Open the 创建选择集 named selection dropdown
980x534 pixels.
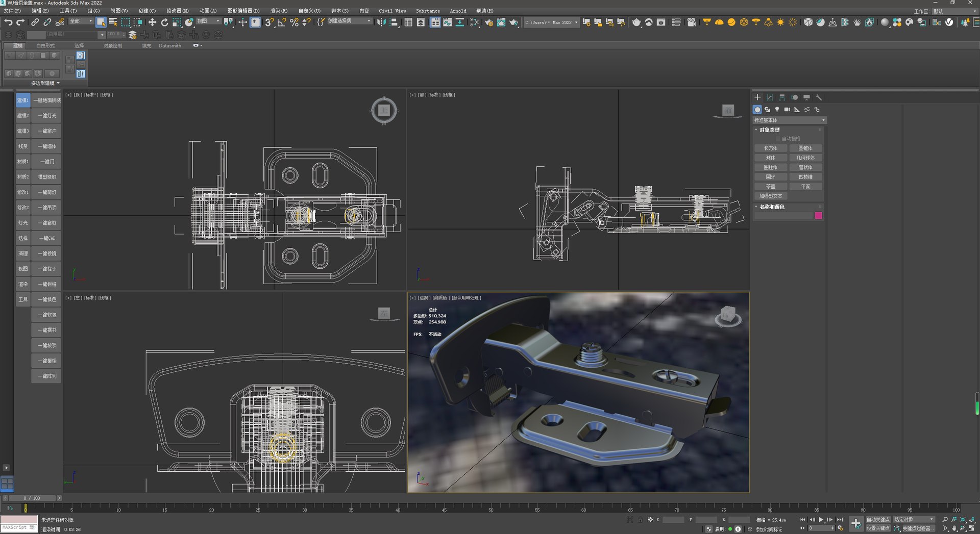pyautogui.click(x=349, y=21)
